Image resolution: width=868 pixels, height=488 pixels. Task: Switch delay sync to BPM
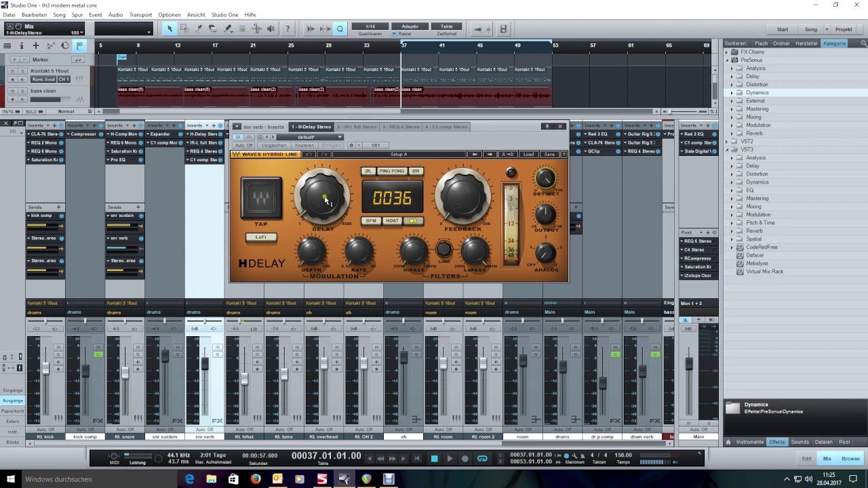pyautogui.click(x=371, y=221)
